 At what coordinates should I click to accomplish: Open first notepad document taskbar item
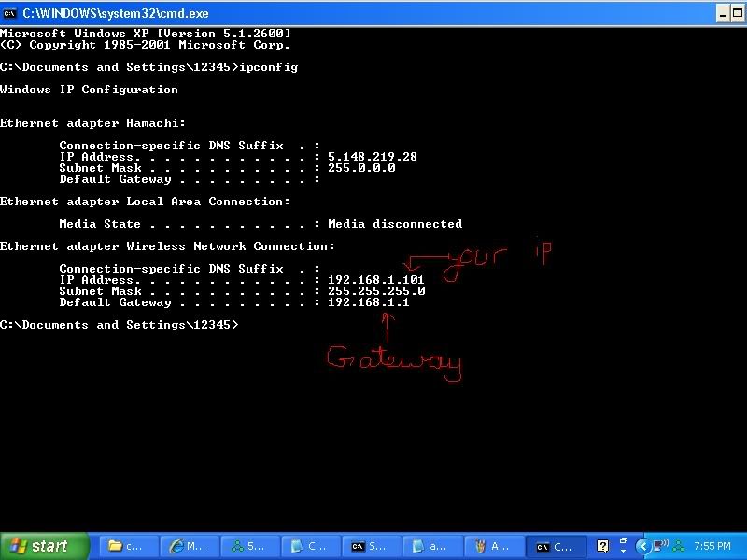(309, 547)
